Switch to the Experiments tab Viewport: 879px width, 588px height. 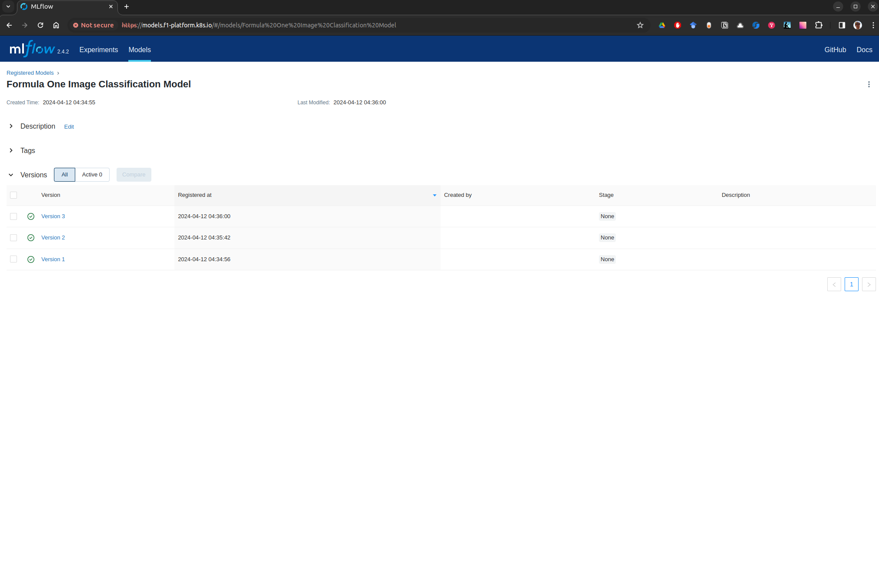[x=98, y=50]
